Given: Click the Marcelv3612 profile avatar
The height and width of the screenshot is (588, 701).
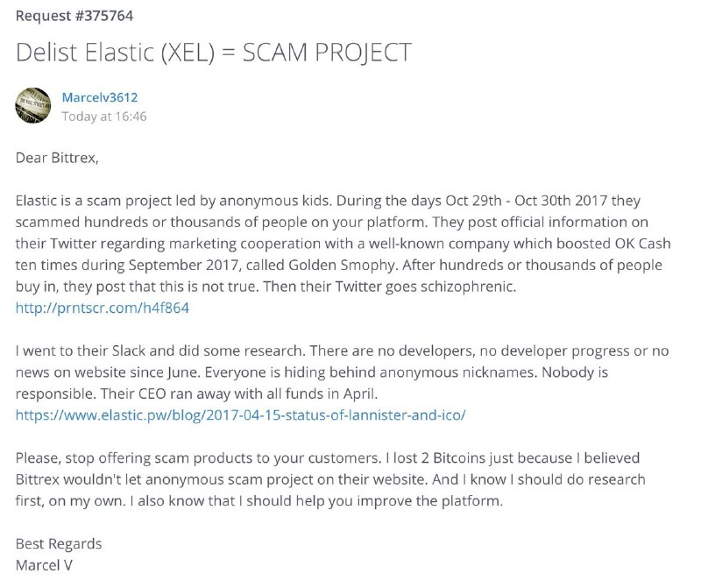Looking at the screenshot, I should [33, 105].
